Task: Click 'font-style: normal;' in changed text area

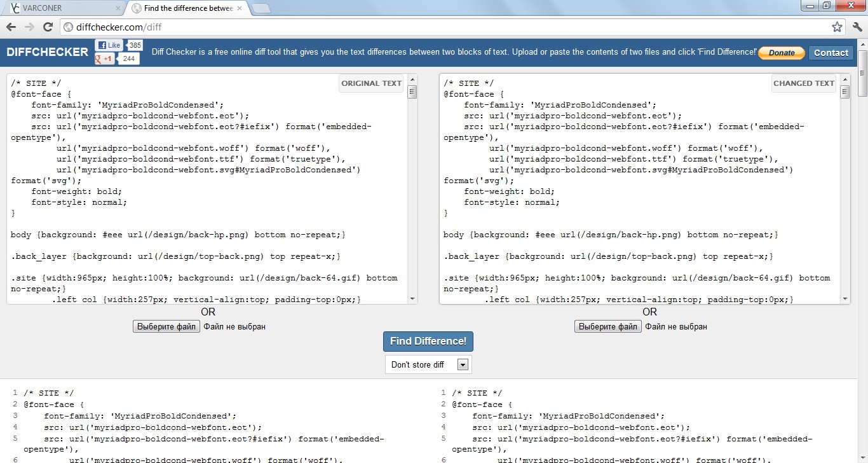Action: pyautogui.click(x=512, y=202)
